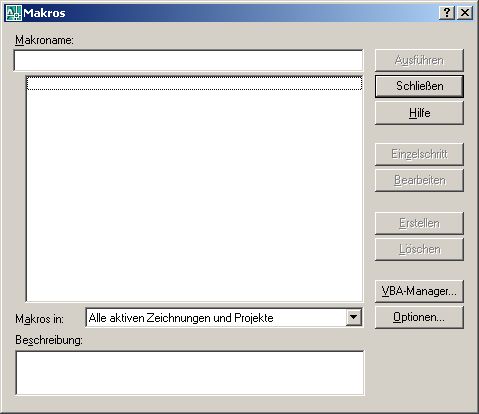Close the Makros dialog with X
This screenshot has width=479, height=414.
point(465,13)
